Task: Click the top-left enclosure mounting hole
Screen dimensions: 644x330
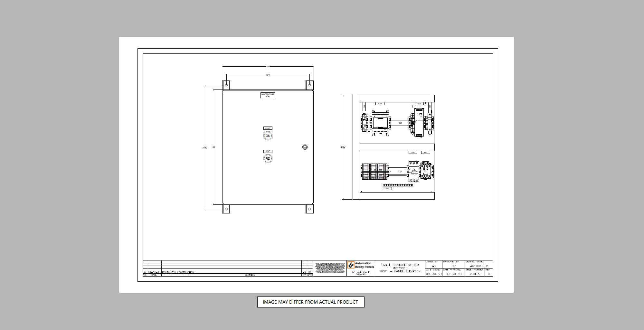Action: (x=226, y=85)
